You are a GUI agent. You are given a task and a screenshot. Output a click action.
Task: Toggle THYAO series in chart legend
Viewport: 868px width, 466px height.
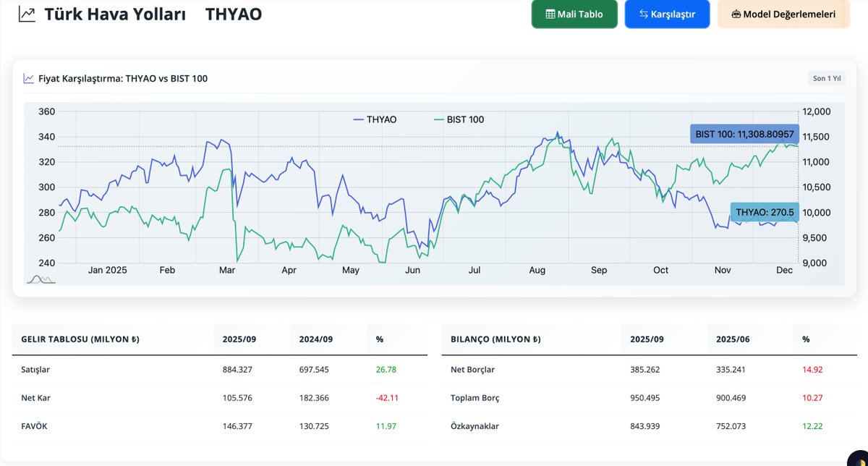pyautogui.click(x=375, y=119)
